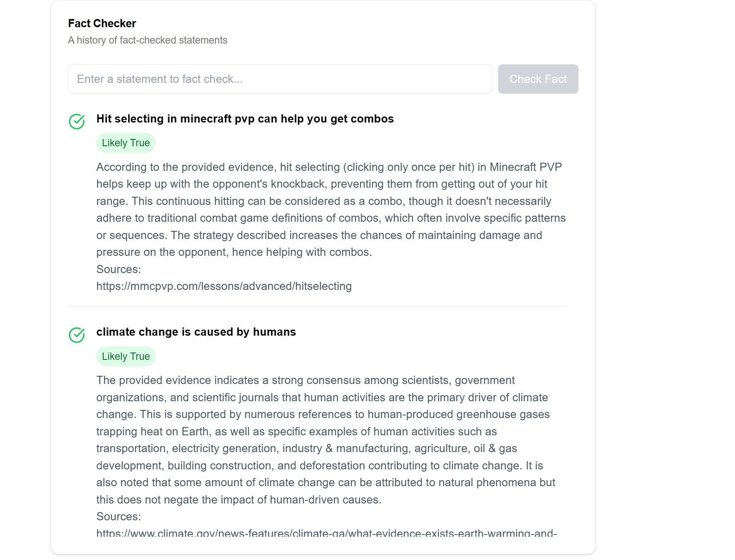735x560 pixels.
Task: Click the Check Fact button
Action: (538, 79)
